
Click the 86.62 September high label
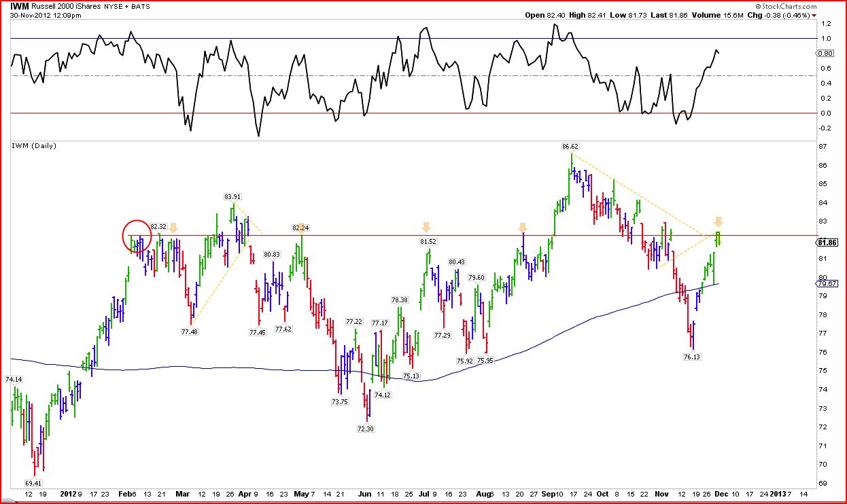[x=570, y=146]
